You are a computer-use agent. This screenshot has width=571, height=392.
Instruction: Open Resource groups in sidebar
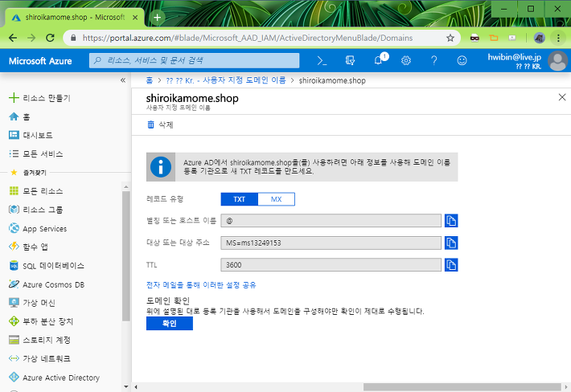pos(35,210)
